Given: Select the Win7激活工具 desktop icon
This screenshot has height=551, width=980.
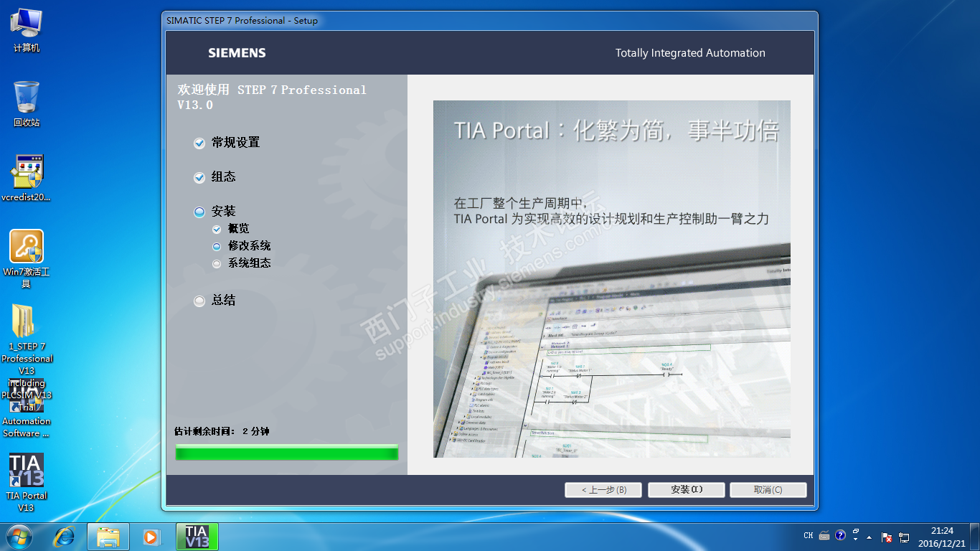Looking at the screenshot, I should (x=27, y=259).
